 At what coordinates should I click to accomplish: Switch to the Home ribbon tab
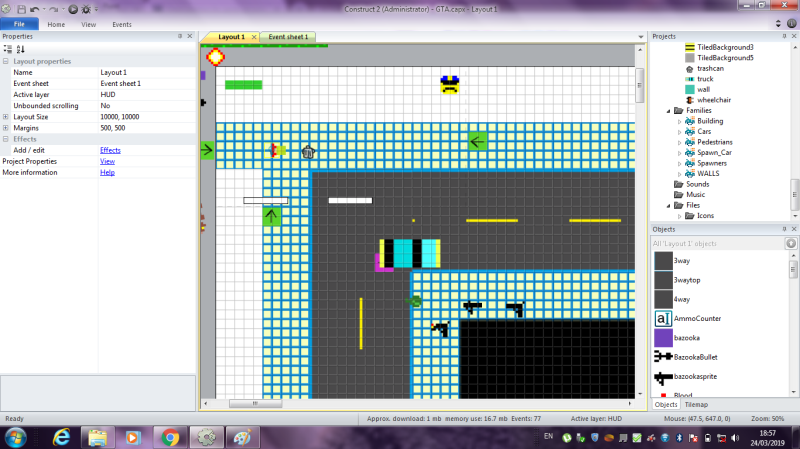[x=56, y=24]
